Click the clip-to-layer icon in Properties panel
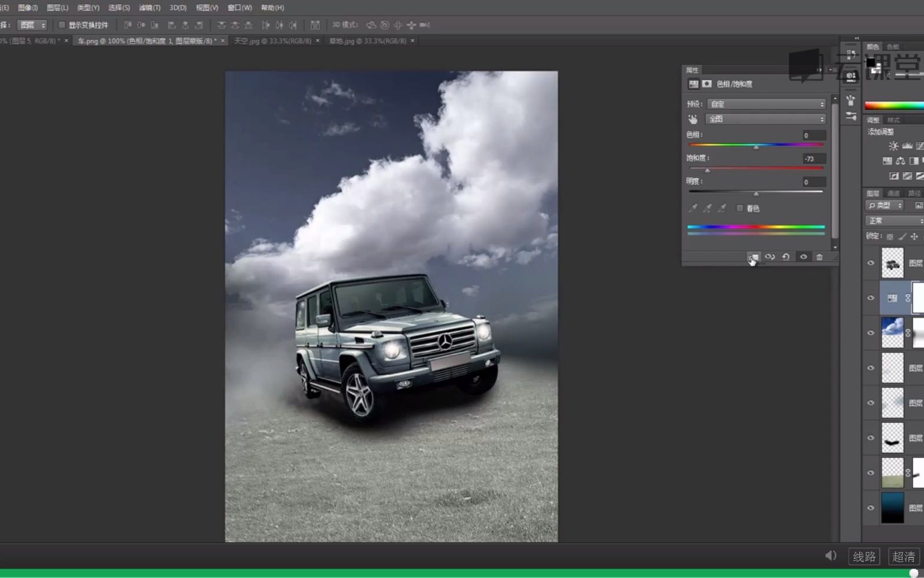This screenshot has height=578, width=924. tap(753, 257)
